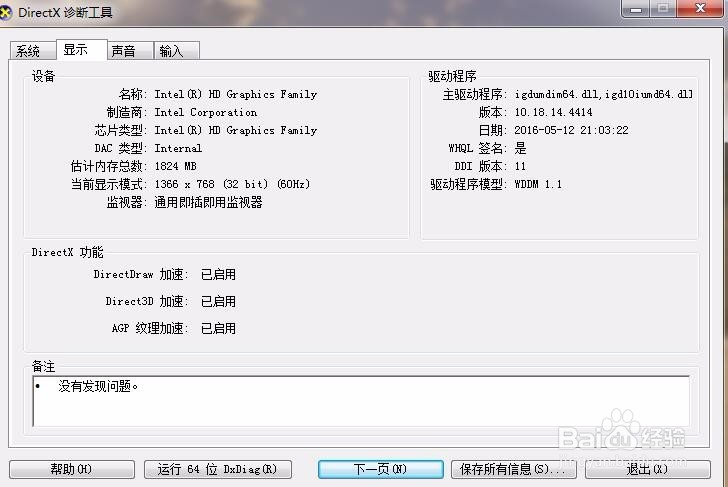Click WHQL 签名 value '是'
Screen dimensions: 728x487
point(520,149)
